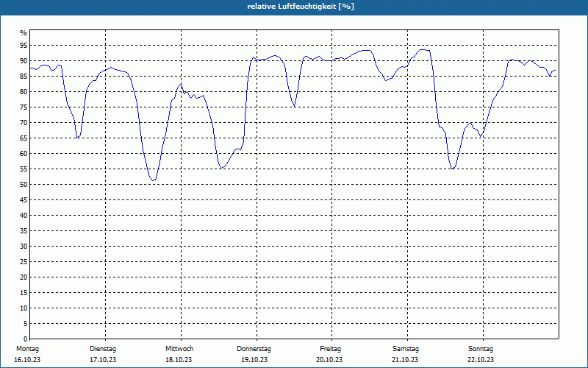
Task: Select the 'Sonntag' day label
Action: (481, 349)
